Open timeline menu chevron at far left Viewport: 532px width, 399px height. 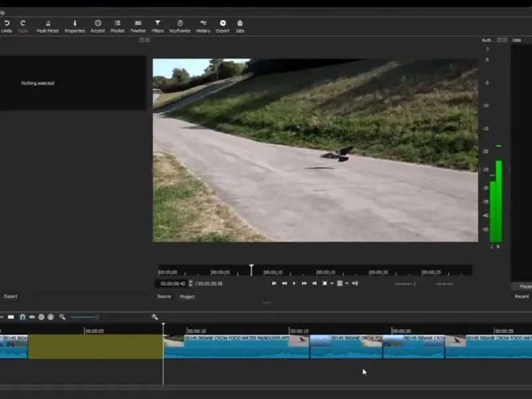[x=2, y=317]
